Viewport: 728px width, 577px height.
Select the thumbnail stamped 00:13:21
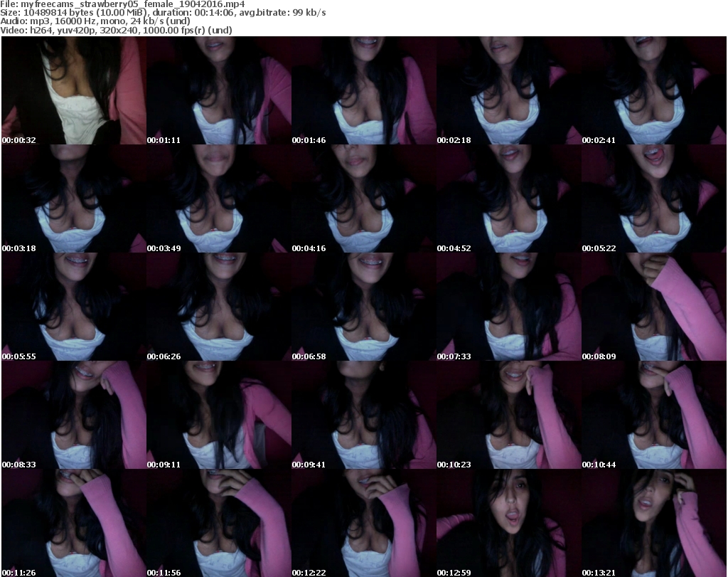pos(654,523)
